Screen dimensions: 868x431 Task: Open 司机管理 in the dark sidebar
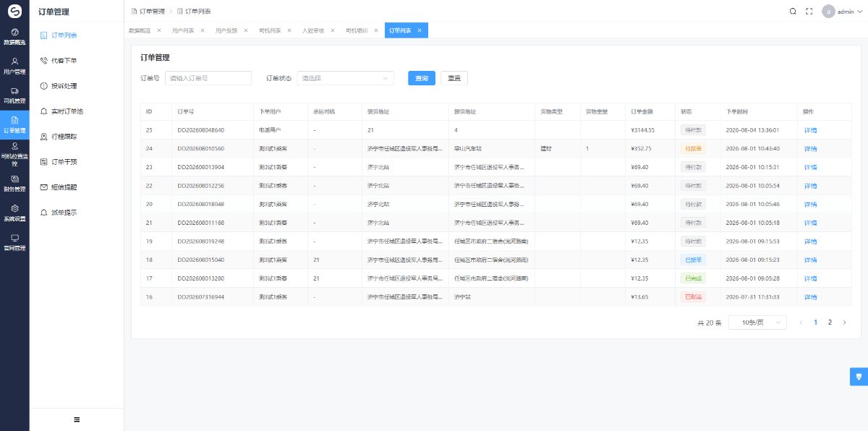click(x=14, y=95)
